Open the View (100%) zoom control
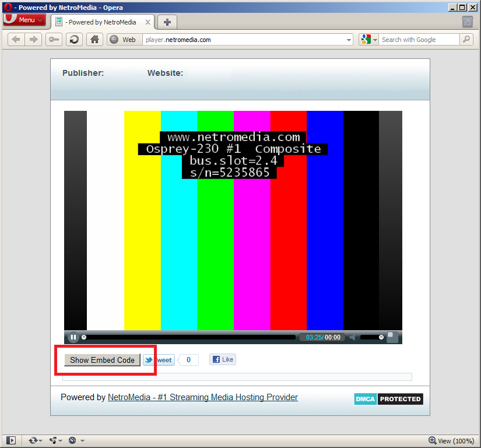The height and width of the screenshot is (448, 481). (451, 440)
